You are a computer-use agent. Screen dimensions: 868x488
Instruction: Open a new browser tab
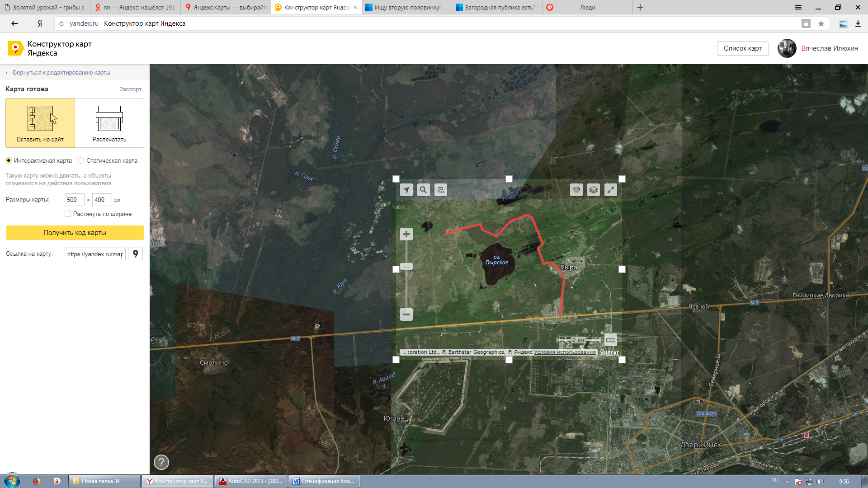pos(640,7)
